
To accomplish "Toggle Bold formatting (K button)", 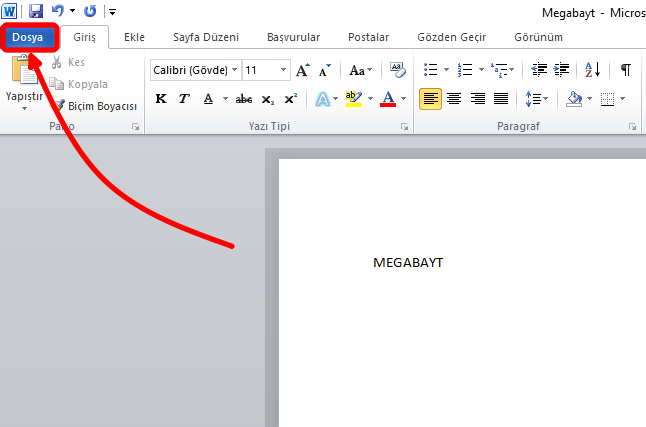I will pyautogui.click(x=161, y=99).
